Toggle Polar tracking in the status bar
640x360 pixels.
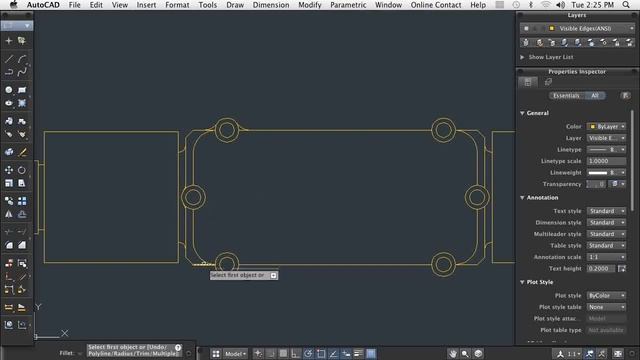[x=309, y=353]
